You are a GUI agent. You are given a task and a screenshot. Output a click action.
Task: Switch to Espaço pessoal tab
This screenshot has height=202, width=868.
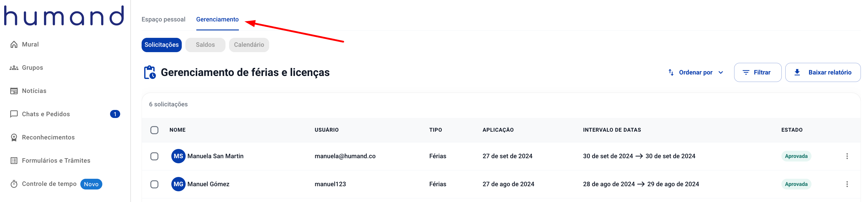[163, 20]
